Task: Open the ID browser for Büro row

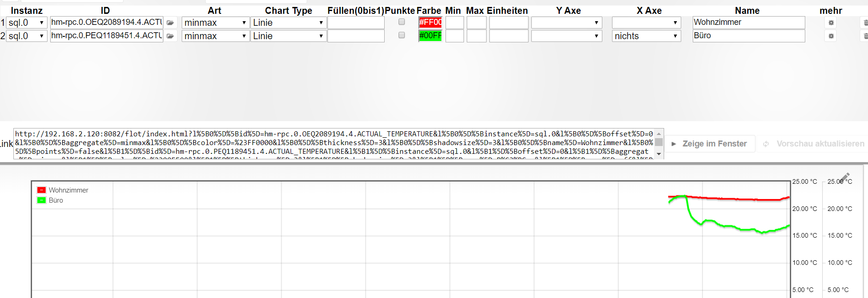Action: pos(171,36)
